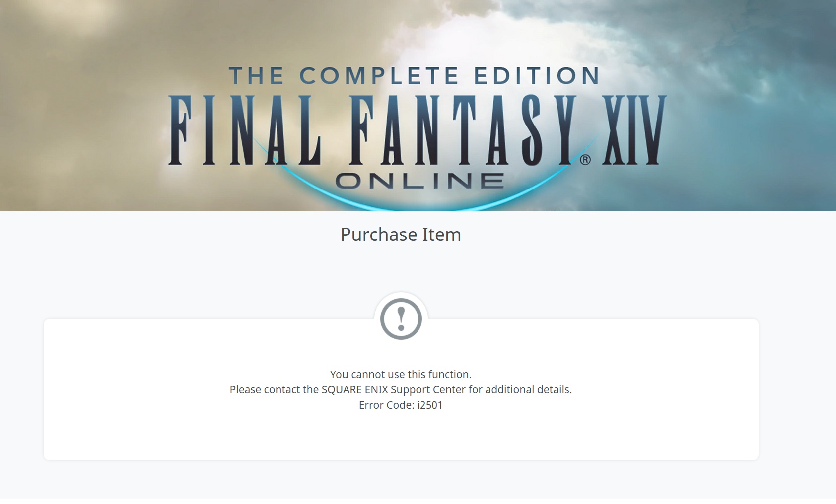
Task: Click the exclamation mark warning icon
Action: point(401,319)
